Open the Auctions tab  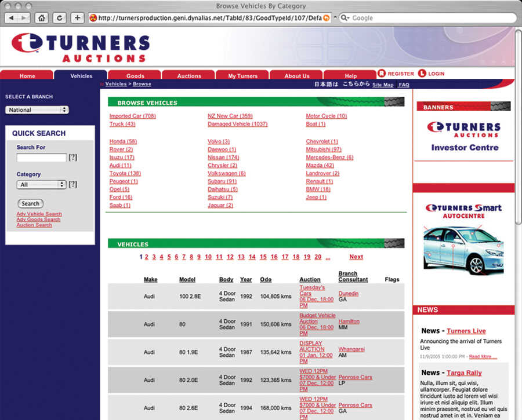point(188,75)
